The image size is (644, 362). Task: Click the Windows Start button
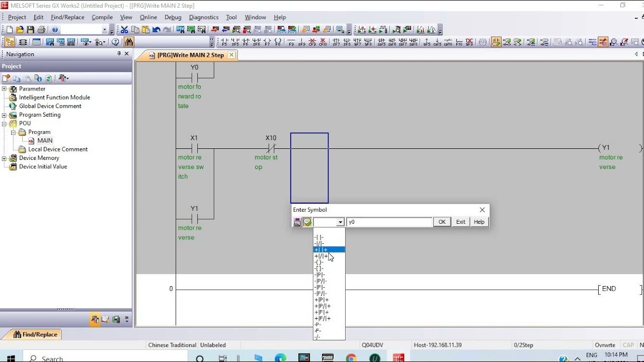11,358
